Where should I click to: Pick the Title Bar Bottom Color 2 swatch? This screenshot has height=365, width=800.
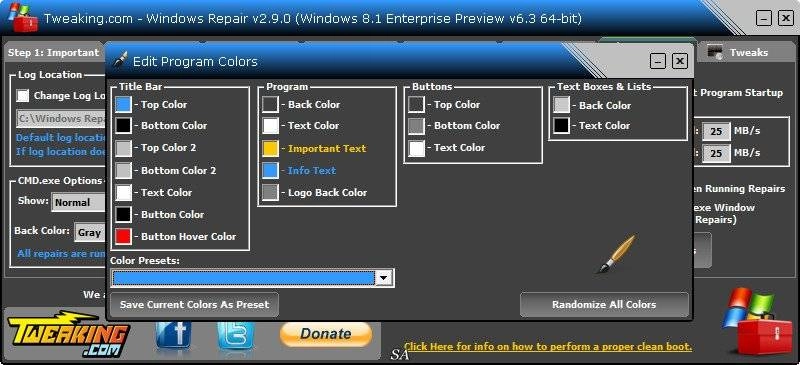(x=123, y=170)
